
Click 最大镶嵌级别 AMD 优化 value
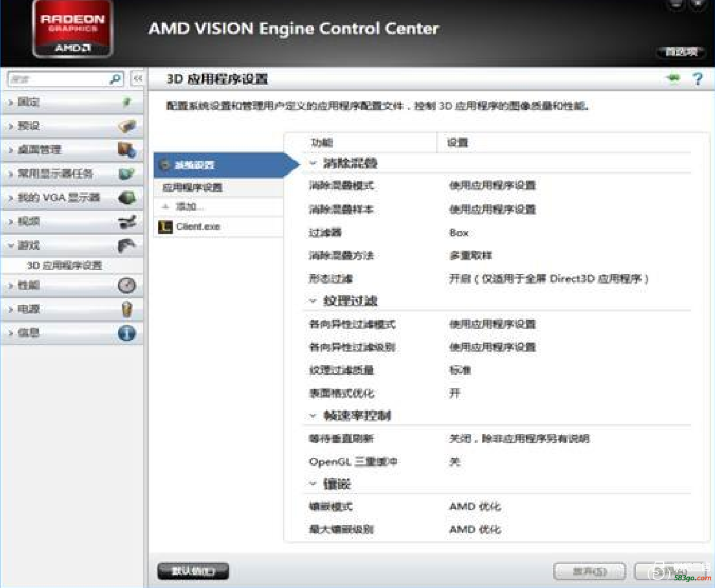click(475, 530)
